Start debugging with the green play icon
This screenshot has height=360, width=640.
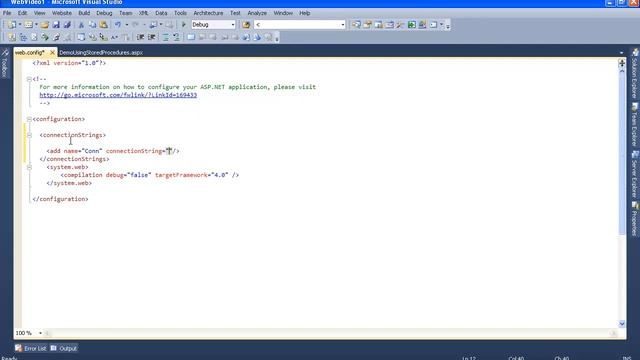(x=184, y=25)
